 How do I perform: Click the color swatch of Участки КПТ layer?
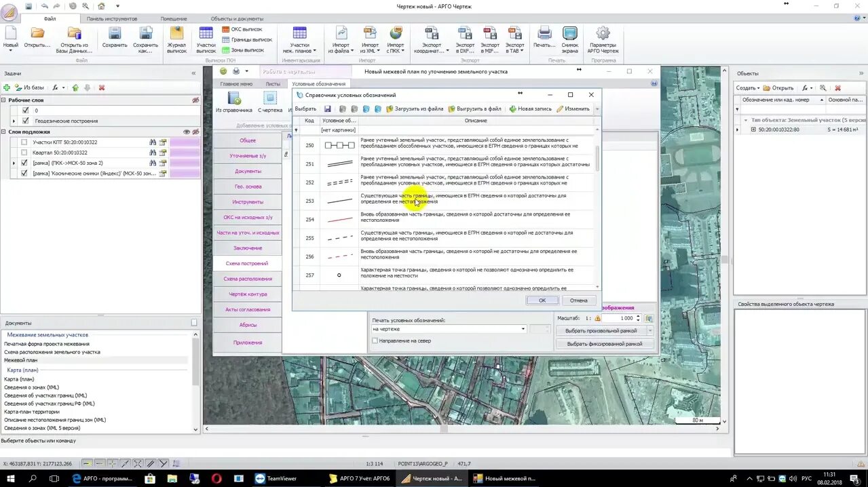point(184,142)
